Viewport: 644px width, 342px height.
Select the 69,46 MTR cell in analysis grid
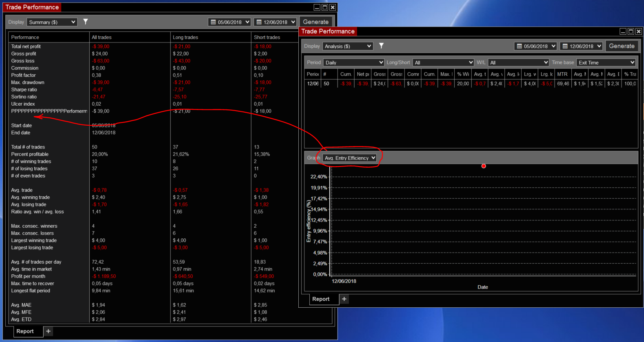(563, 84)
